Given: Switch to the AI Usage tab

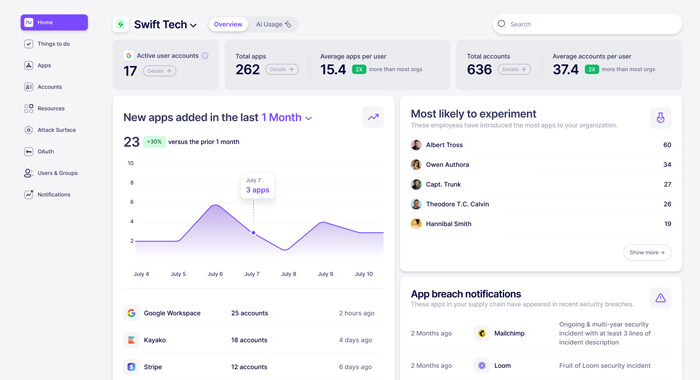Looking at the screenshot, I should pos(273,25).
